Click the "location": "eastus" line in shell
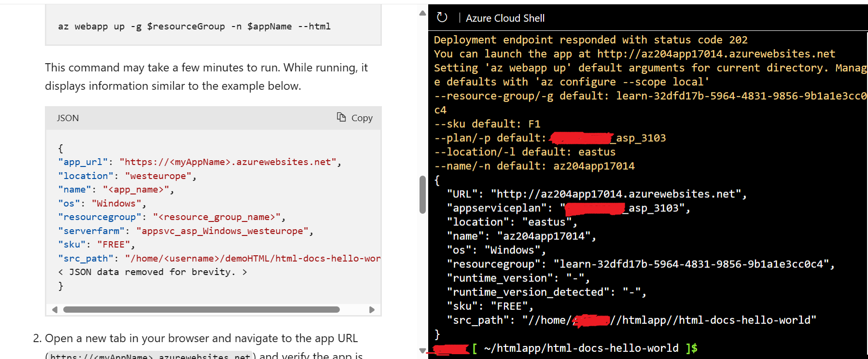 point(512,222)
